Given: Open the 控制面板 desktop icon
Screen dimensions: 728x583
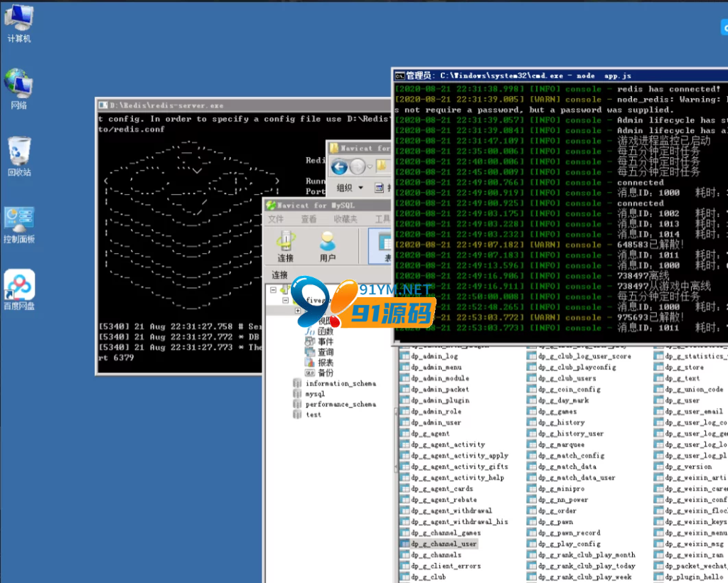Looking at the screenshot, I should [x=19, y=225].
